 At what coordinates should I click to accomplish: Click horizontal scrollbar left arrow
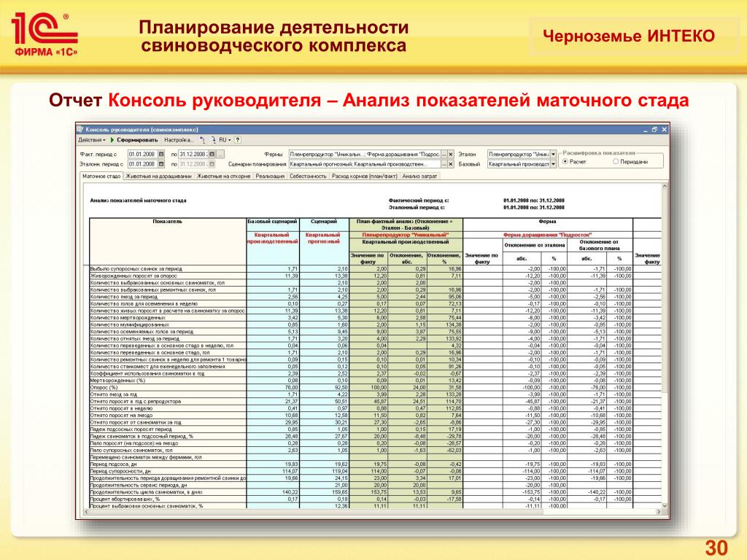point(86,512)
